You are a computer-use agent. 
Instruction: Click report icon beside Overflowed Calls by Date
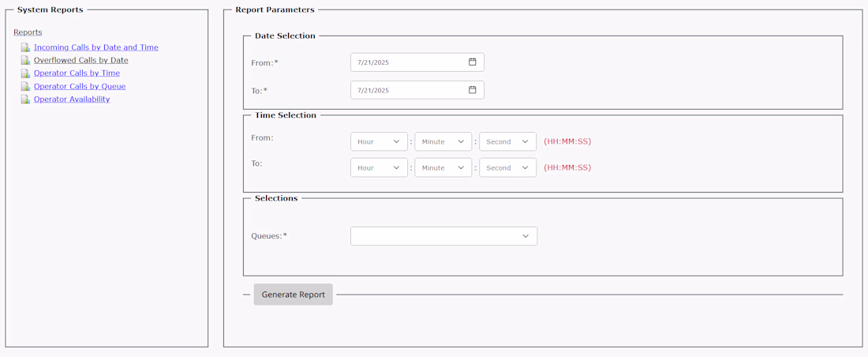(25, 60)
